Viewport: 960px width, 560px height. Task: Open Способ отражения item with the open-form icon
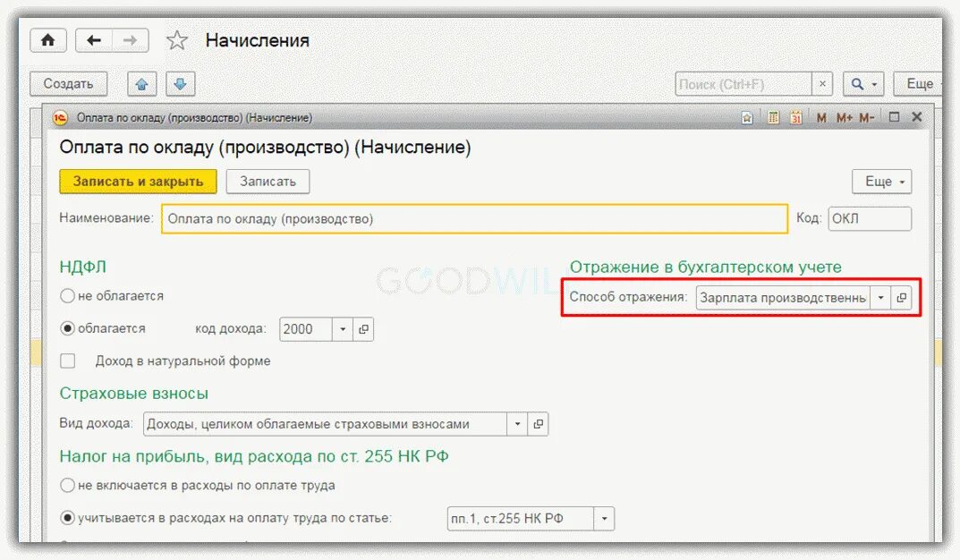pos(901,298)
